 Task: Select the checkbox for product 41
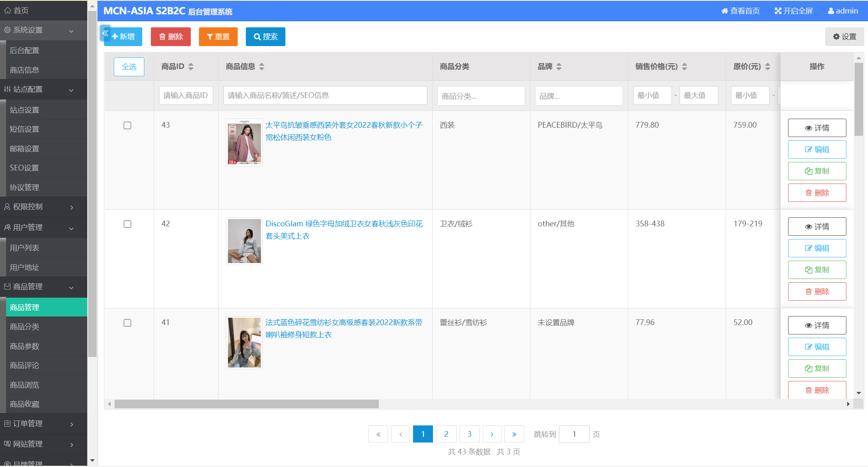point(127,323)
